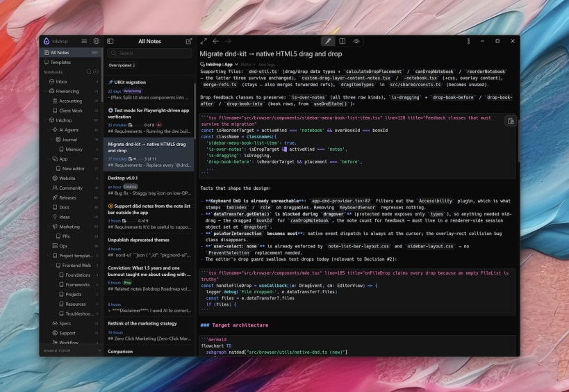Open Templates in sidebar
This screenshot has width=569, height=392.
click(71, 63)
